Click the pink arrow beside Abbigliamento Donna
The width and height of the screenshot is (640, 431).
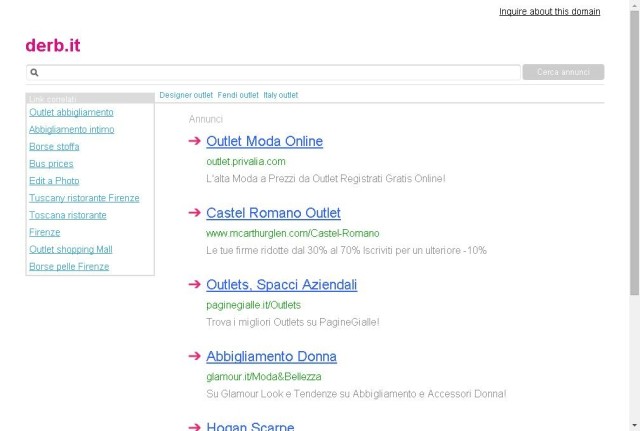[x=194, y=356]
